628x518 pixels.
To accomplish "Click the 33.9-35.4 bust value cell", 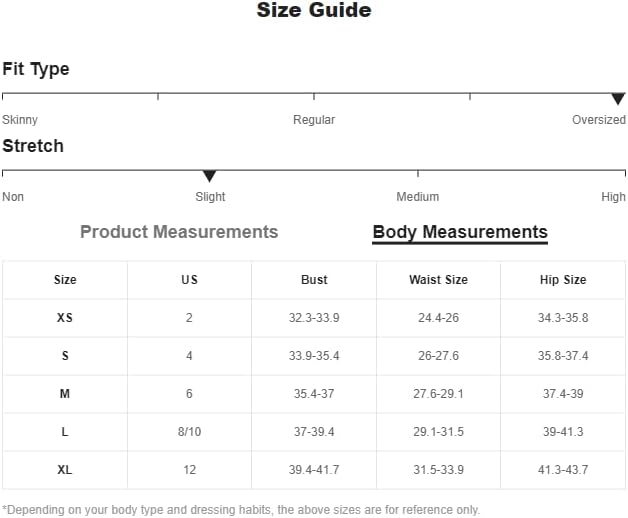I will click(x=314, y=356).
